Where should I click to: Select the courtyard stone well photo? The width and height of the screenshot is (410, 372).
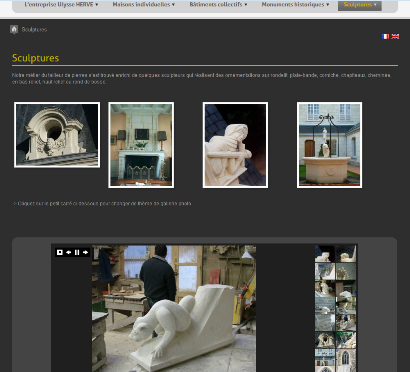329,145
